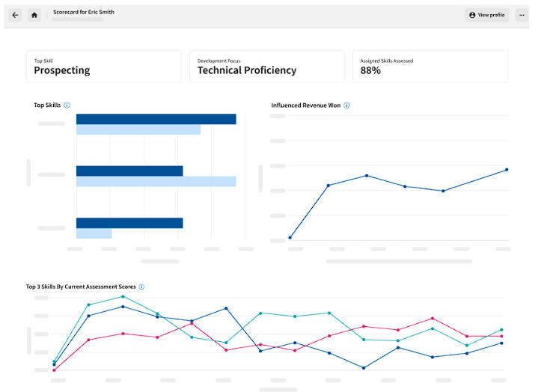Click the back arrow button

[15, 15]
